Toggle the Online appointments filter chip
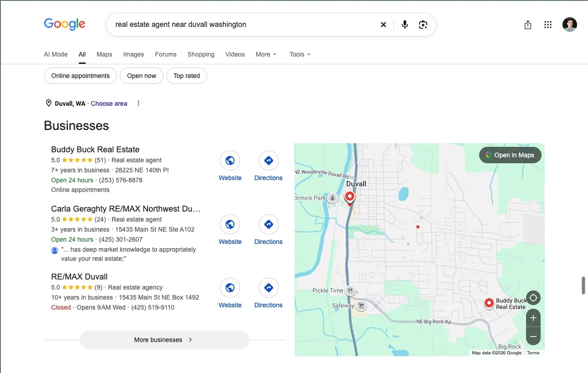 click(81, 76)
